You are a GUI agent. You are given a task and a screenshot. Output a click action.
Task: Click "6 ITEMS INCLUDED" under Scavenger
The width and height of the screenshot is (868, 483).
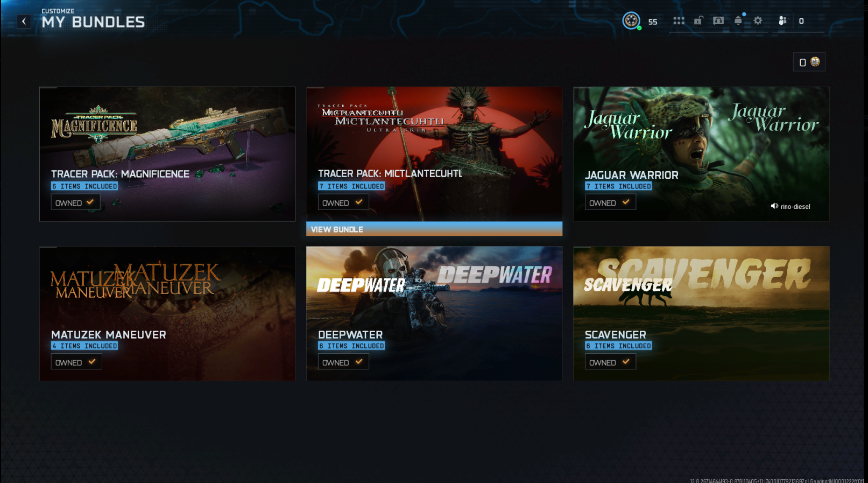pos(618,346)
